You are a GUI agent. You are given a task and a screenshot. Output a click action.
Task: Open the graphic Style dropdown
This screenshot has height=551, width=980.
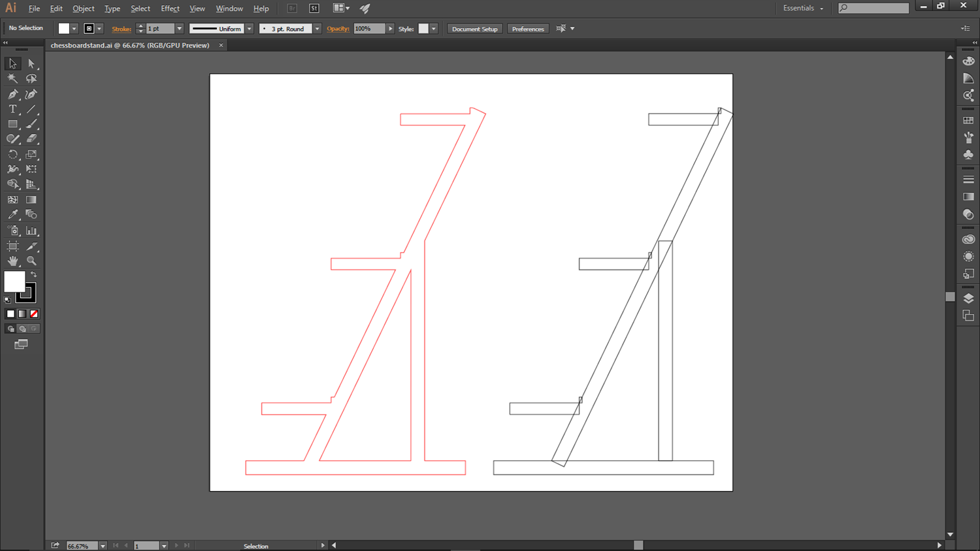tap(434, 29)
